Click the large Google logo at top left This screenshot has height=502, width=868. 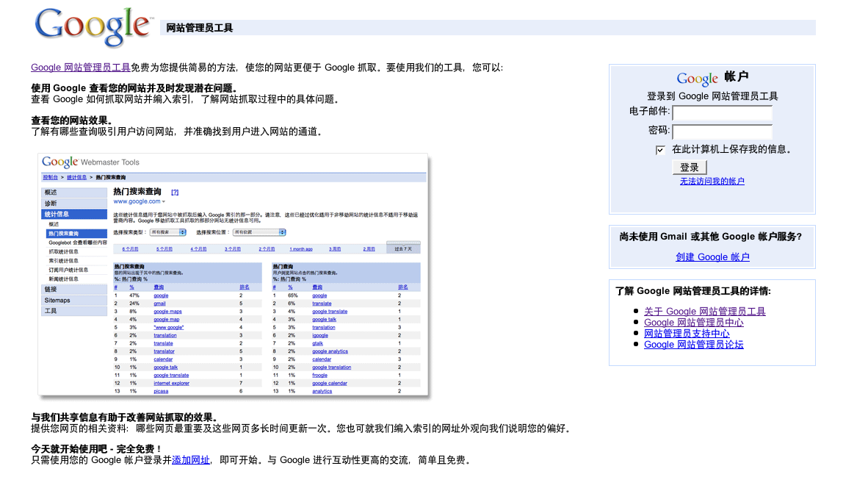(x=93, y=28)
